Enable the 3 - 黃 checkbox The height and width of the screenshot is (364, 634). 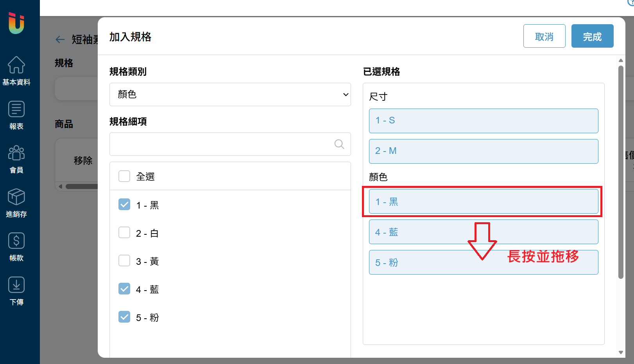(124, 261)
